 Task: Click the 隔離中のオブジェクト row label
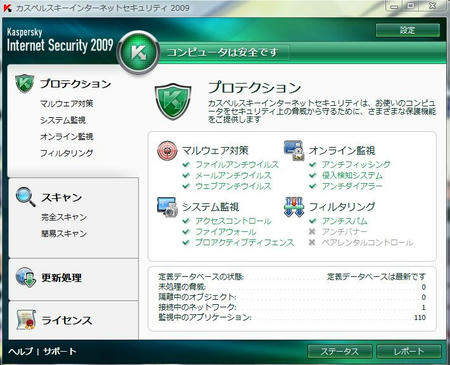[197, 297]
